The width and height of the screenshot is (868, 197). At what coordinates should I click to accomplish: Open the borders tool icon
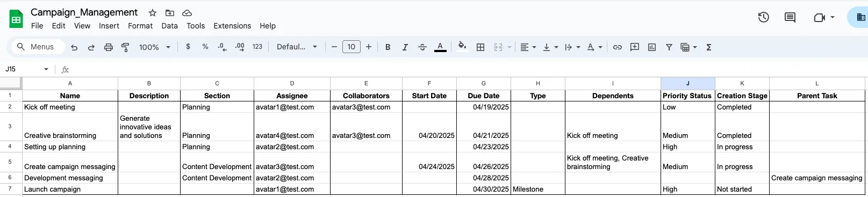tap(480, 47)
